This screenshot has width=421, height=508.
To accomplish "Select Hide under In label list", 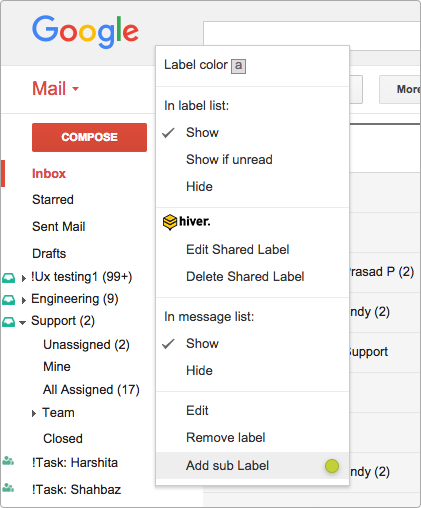I will [x=199, y=187].
